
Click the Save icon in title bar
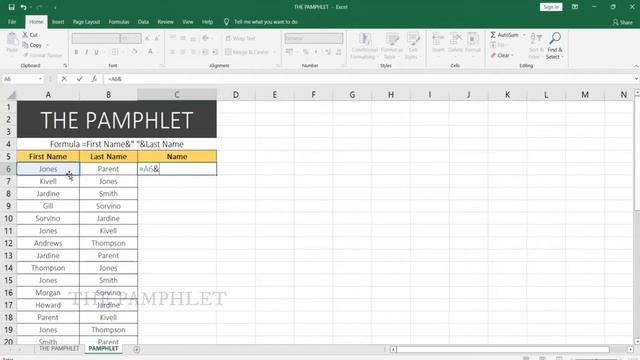point(11,7)
